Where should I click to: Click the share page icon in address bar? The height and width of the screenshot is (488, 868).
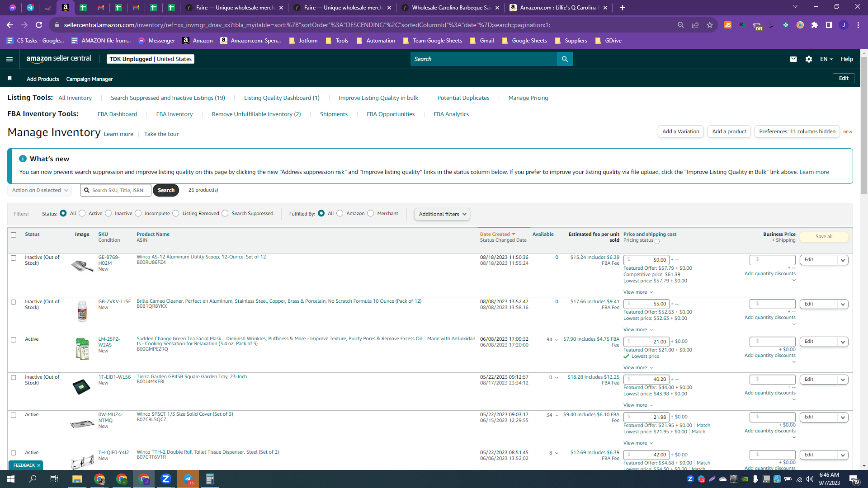tap(695, 25)
